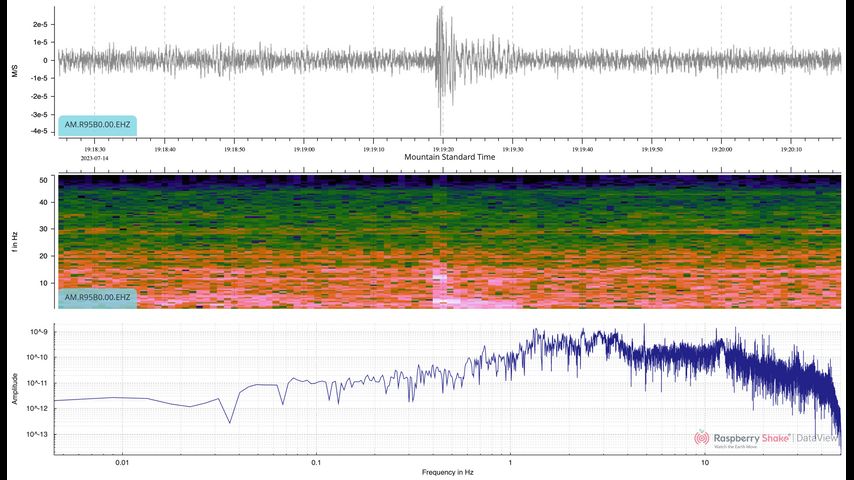This screenshot has height=480, width=854.
Task: Click the Raspberry Shake raspberry logo icon
Action: pos(702,438)
